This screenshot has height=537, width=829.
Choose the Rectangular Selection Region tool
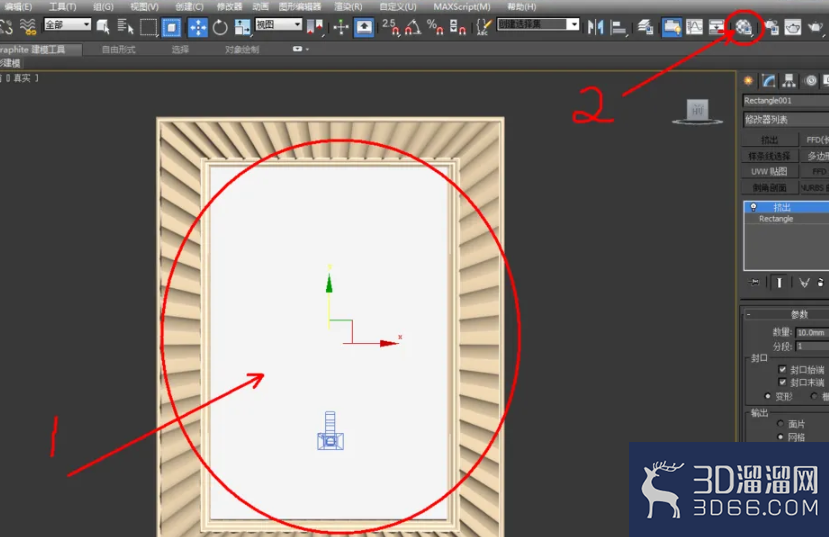coord(149,27)
